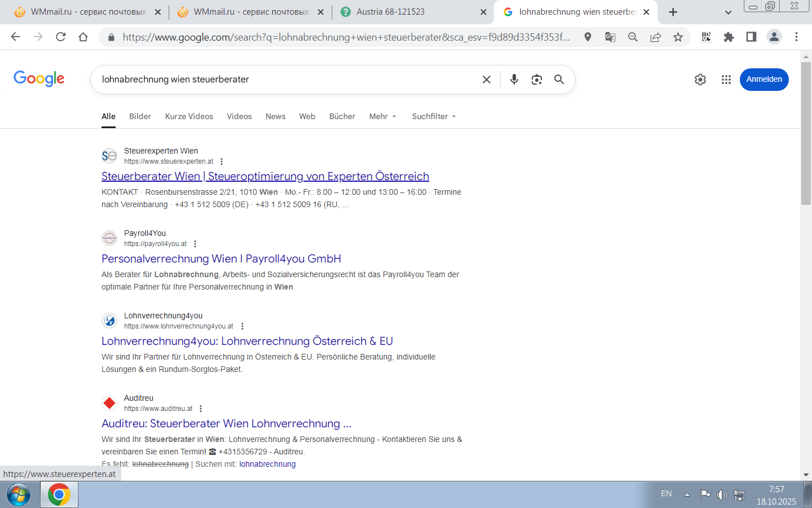812x508 pixels.
Task: Switch to the News tab
Action: tap(275, 116)
